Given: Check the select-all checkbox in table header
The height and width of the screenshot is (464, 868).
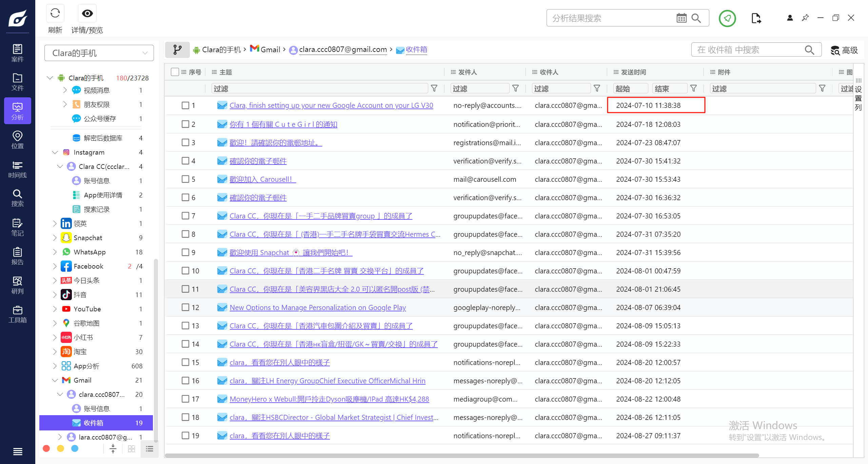Looking at the screenshot, I should pyautogui.click(x=175, y=72).
